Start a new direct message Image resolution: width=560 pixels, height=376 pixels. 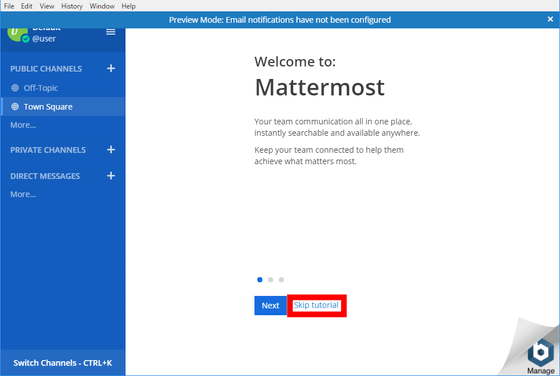[x=111, y=175]
